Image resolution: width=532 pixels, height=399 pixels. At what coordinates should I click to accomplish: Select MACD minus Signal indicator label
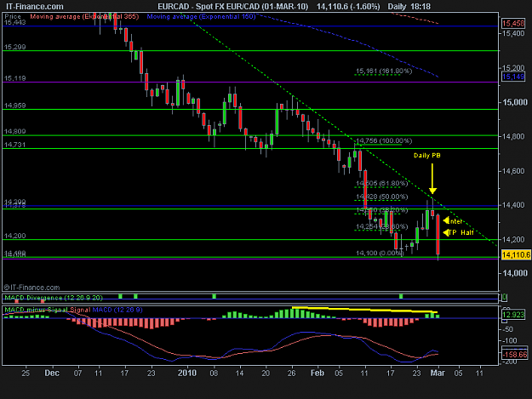[x=36, y=310]
